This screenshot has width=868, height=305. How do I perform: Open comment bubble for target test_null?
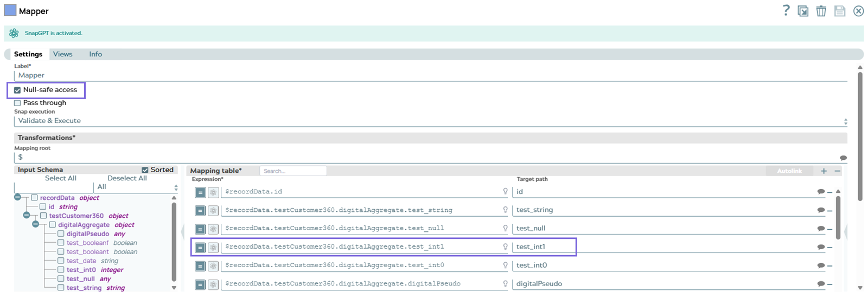pyautogui.click(x=821, y=229)
